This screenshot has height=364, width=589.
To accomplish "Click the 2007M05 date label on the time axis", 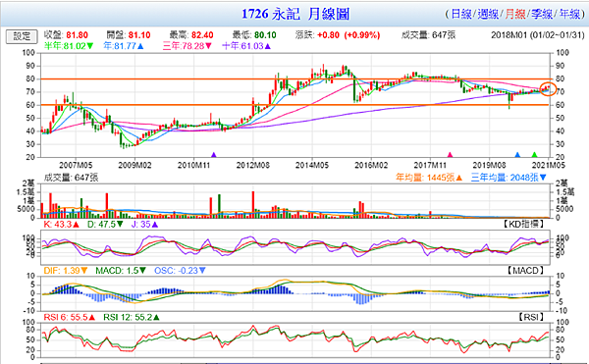I will (76, 165).
